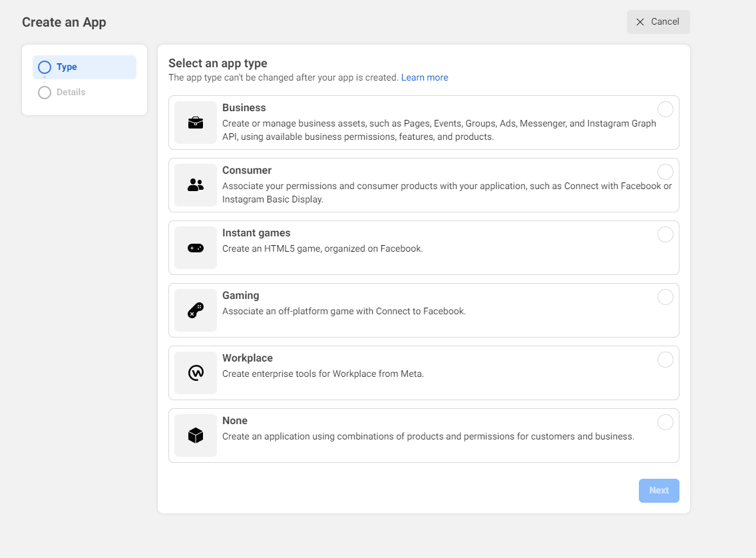This screenshot has height=558, width=756.
Task: Select the Workplace radio button
Action: pyautogui.click(x=665, y=360)
